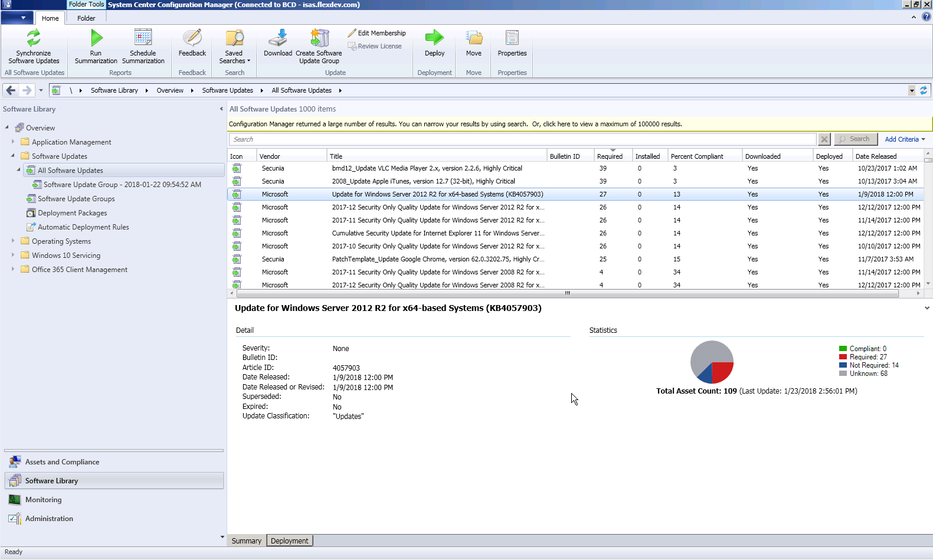
Task: Click the Feedback ribbon icon
Action: [192, 39]
